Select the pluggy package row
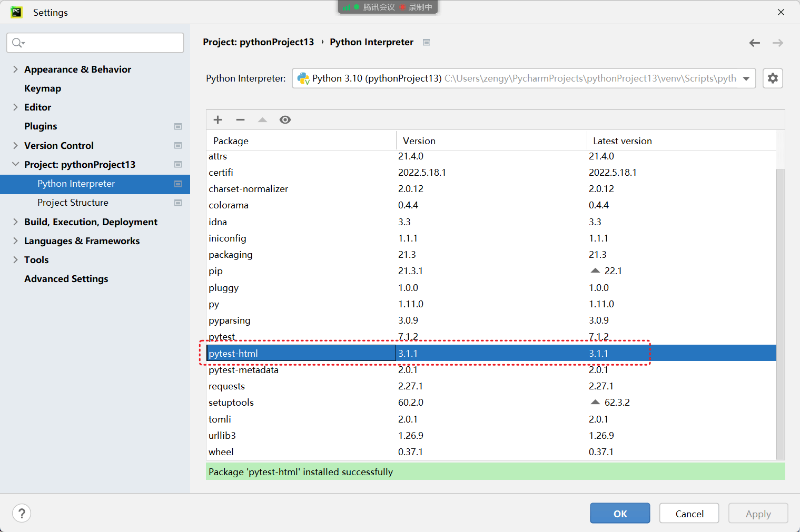800x532 pixels. (x=491, y=287)
